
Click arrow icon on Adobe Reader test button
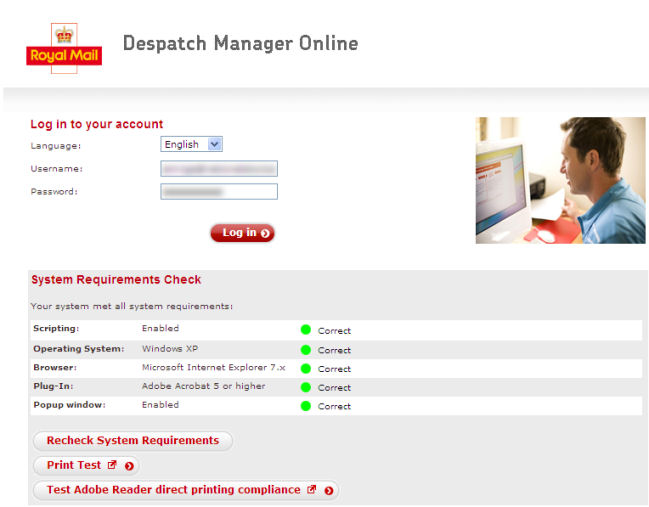click(x=329, y=491)
